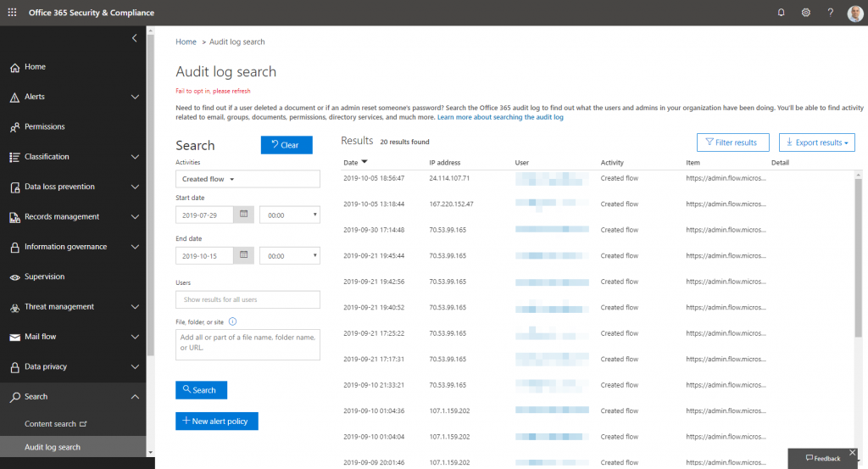Click the Users input field

pyautogui.click(x=247, y=299)
